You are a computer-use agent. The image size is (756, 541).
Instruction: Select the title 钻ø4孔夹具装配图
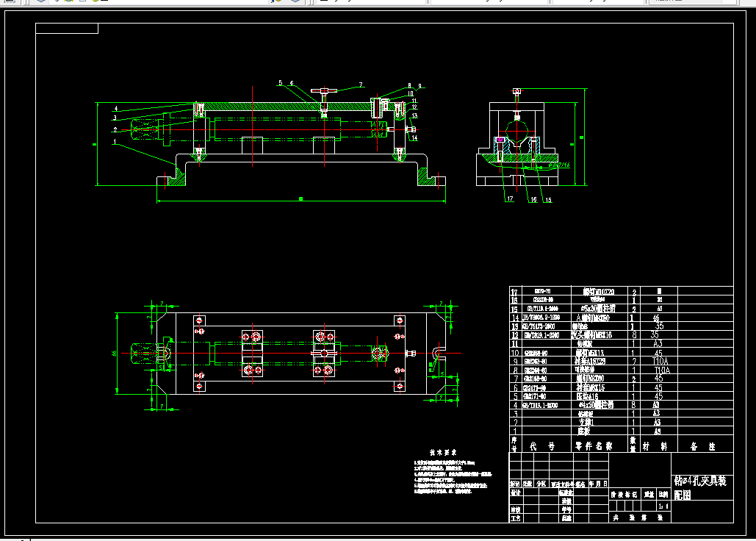click(700, 487)
